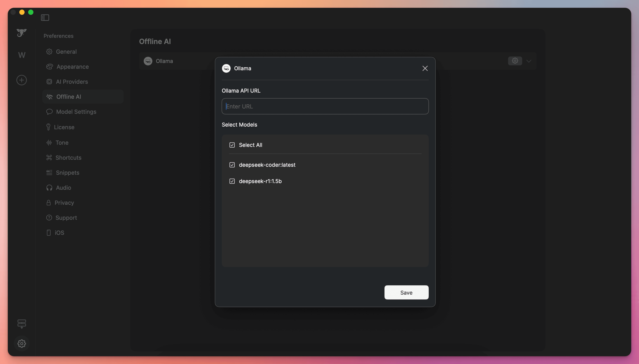Click the stacked layers download icon

[22, 324]
